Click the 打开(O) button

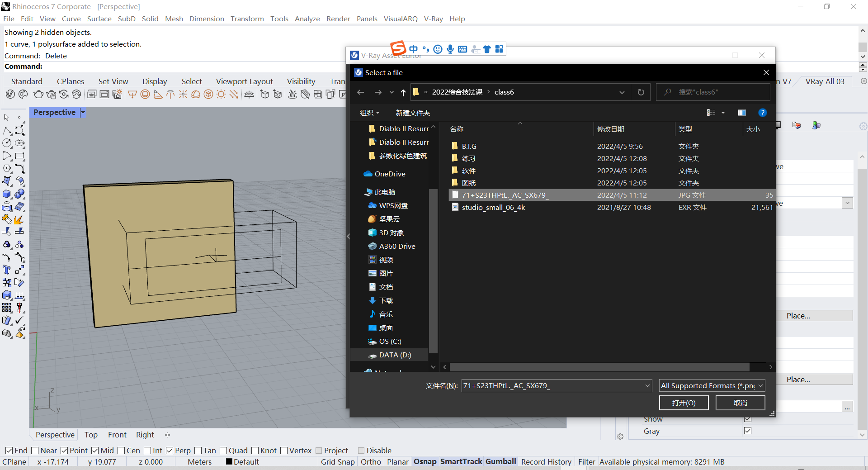[684, 403]
